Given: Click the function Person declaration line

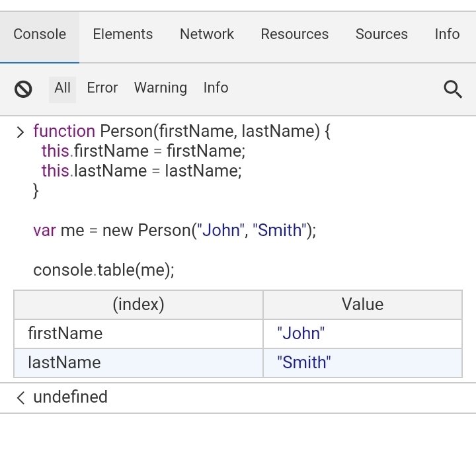Looking at the screenshot, I should point(182,132).
